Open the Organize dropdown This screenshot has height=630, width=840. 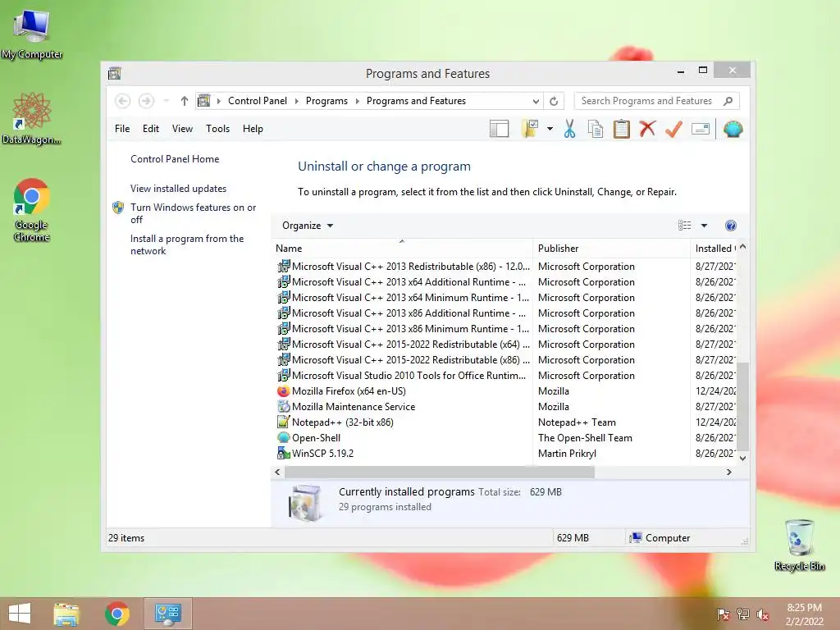tap(308, 226)
